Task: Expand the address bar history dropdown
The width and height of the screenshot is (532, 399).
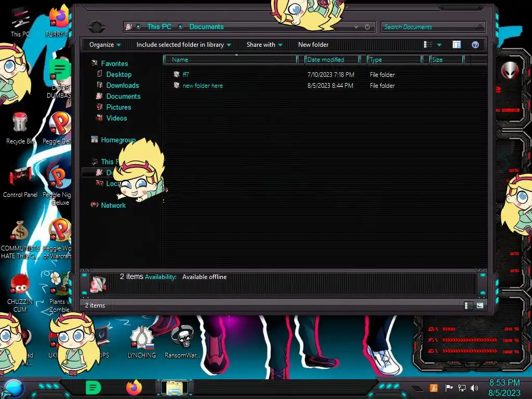Action: click(x=356, y=27)
